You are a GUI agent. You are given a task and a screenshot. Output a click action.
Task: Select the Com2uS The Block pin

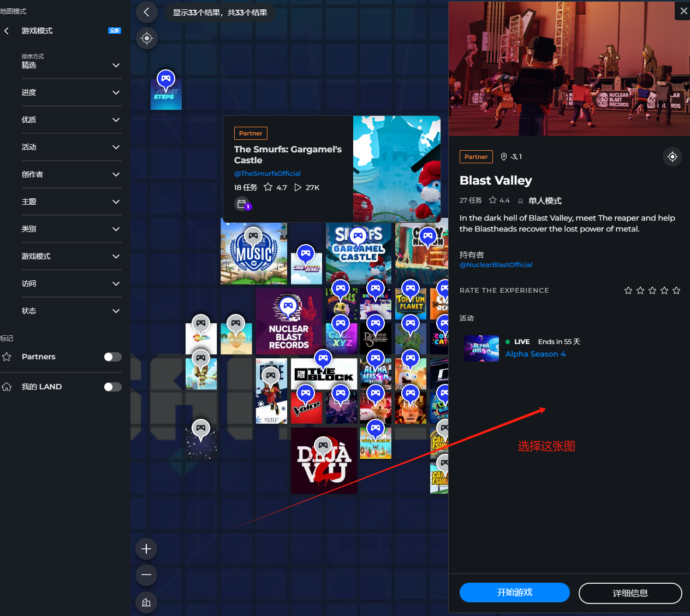(323, 359)
